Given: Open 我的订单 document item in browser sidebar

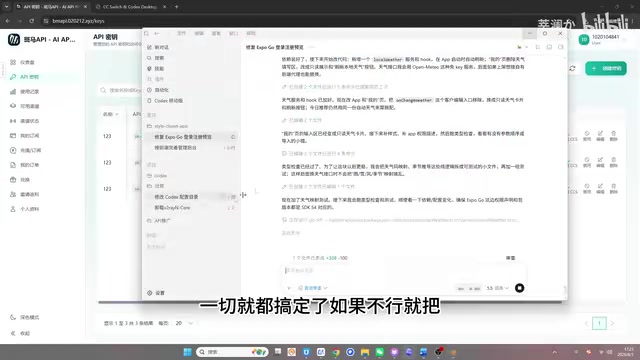Looking at the screenshot, I should [x=24, y=165].
